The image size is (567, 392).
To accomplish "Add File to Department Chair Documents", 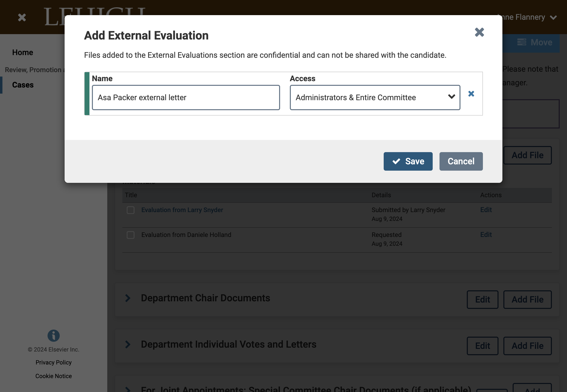I will pos(527,299).
